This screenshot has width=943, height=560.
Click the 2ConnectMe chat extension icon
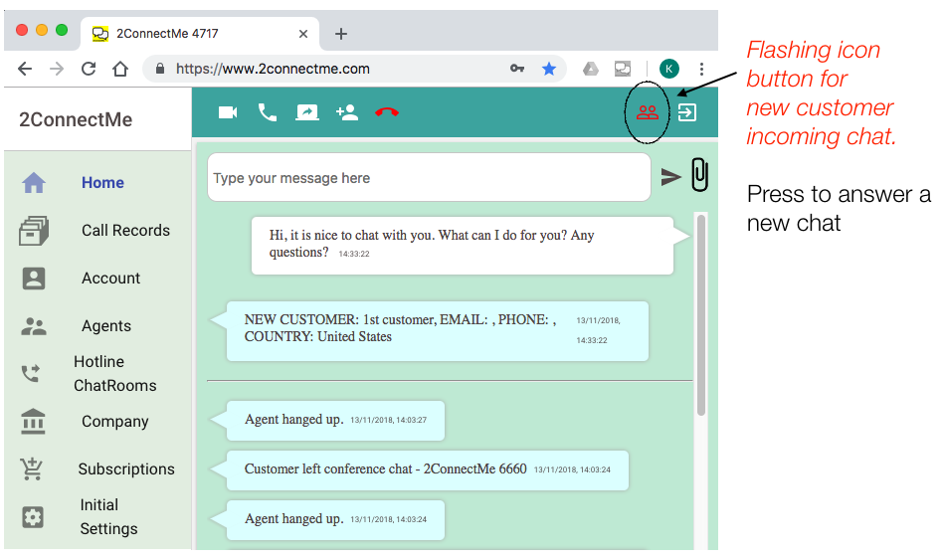point(623,69)
